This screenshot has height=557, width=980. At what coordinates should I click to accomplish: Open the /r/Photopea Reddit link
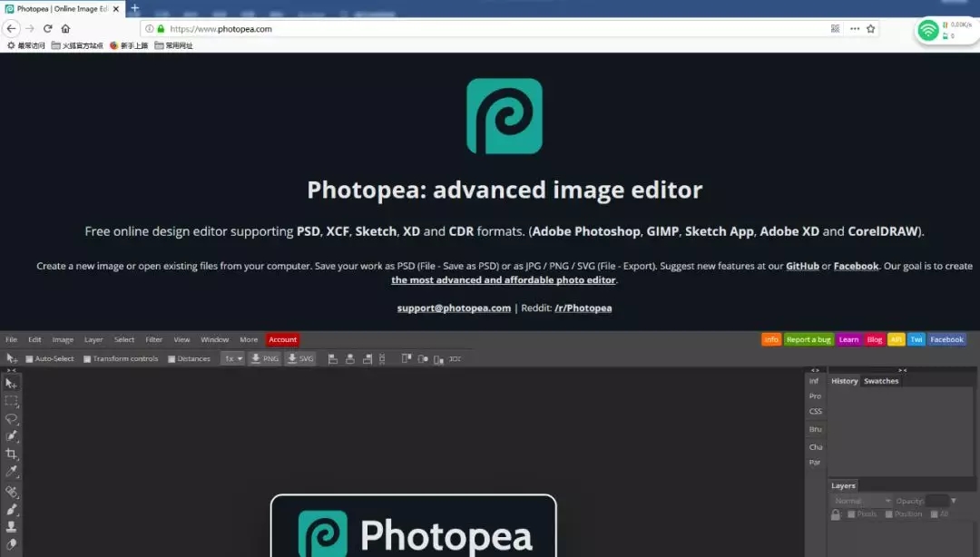click(583, 308)
